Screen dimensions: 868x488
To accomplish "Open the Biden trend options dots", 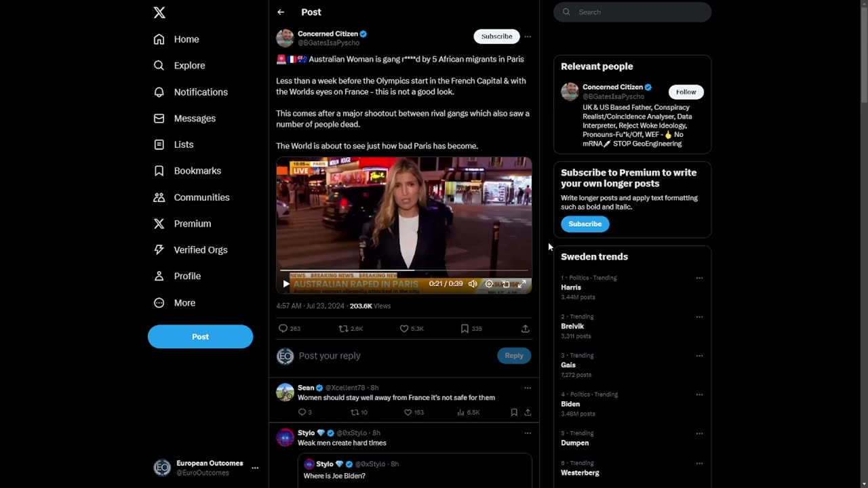I will (x=699, y=394).
